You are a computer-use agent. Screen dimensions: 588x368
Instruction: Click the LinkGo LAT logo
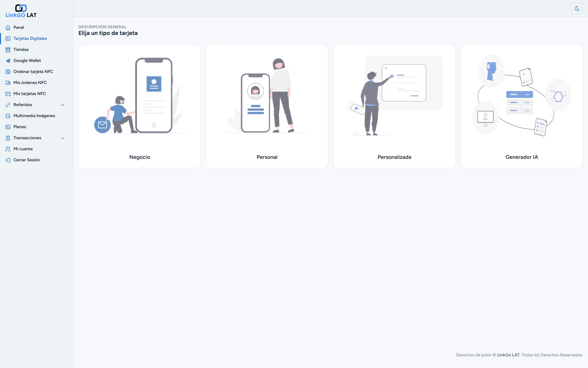(x=21, y=11)
